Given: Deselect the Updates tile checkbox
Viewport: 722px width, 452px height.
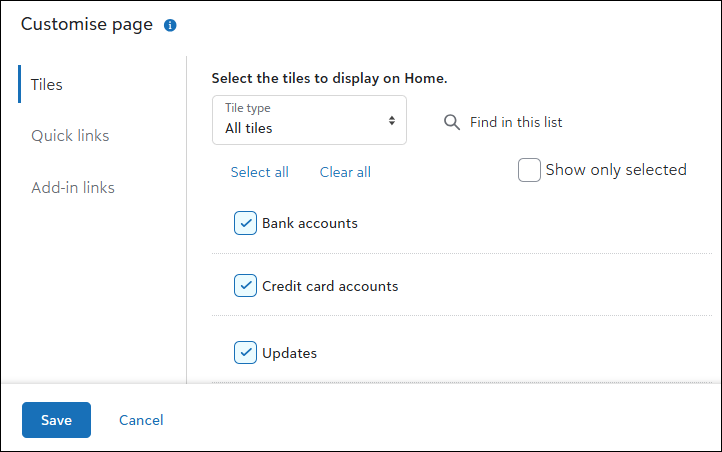Looking at the screenshot, I should click(245, 353).
